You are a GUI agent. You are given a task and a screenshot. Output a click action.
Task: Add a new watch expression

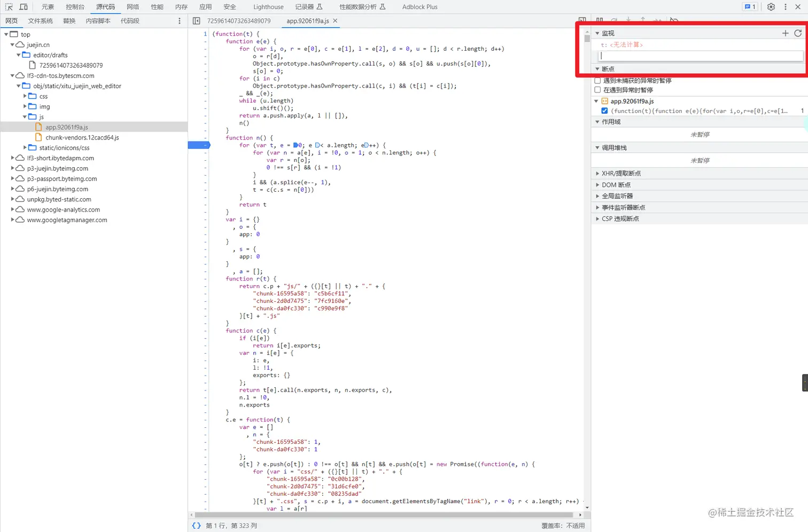pos(785,33)
